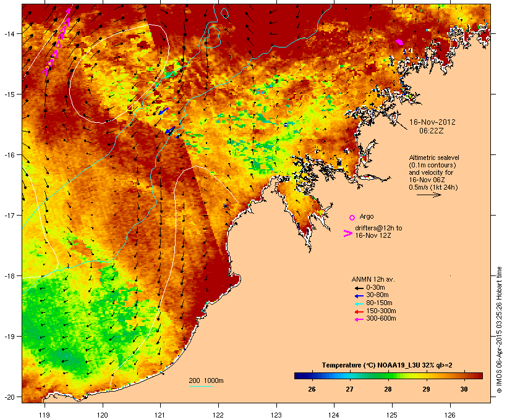The height and width of the screenshot is (420, 507).
Task: Click the -20 latitude axis label
Action: [x=9, y=397]
